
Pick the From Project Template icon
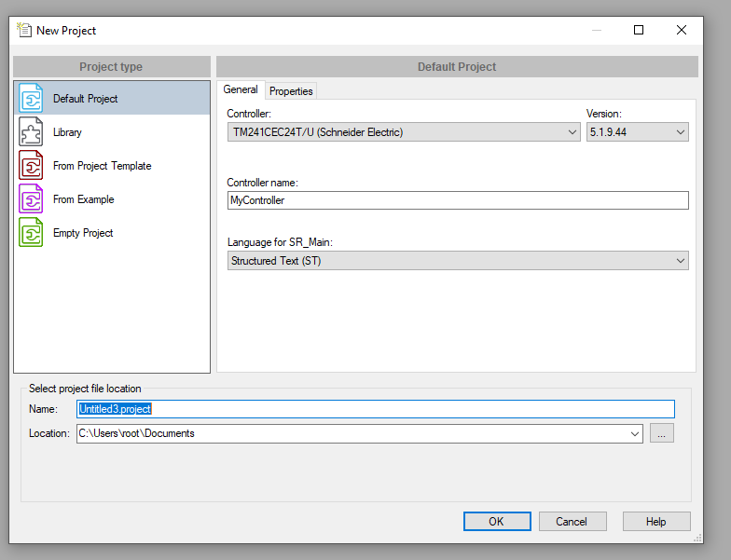31,166
